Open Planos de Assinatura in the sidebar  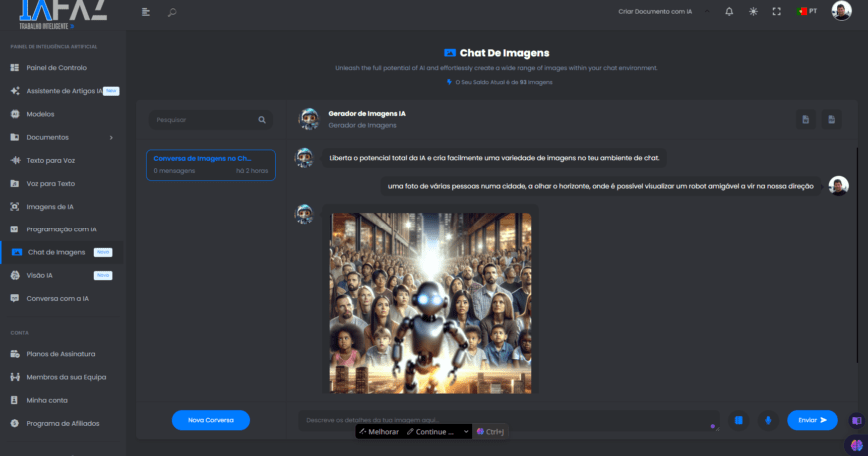pos(61,354)
